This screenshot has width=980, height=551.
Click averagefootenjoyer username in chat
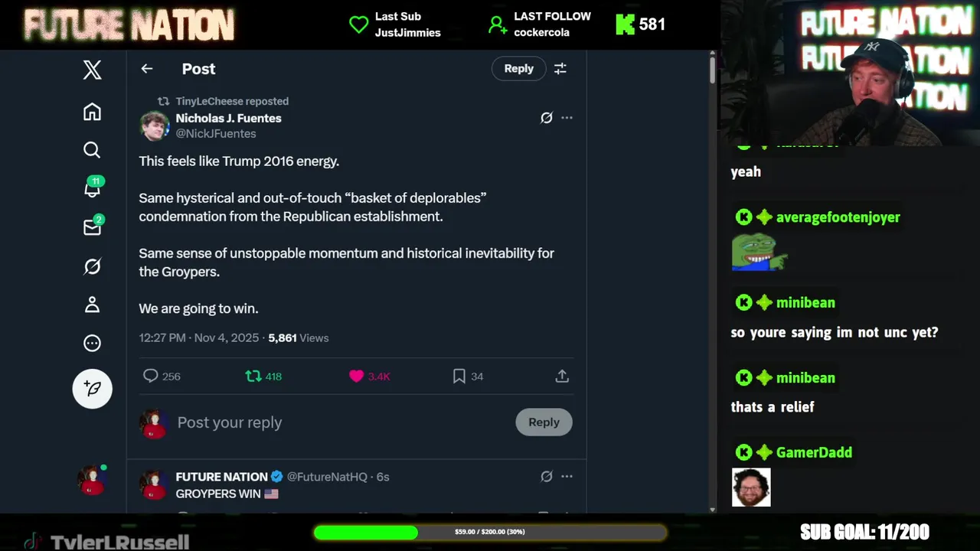838,217
